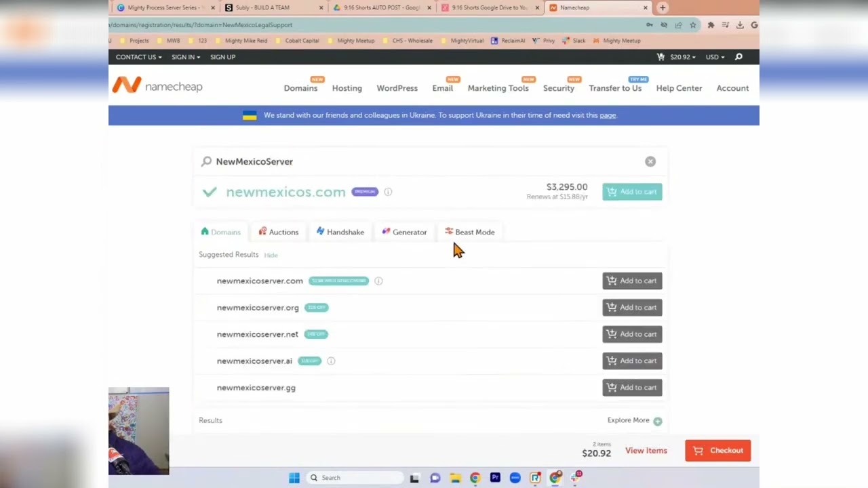Open the shopping cart icon in top bar
The height and width of the screenshot is (488, 868).
coord(661,57)
